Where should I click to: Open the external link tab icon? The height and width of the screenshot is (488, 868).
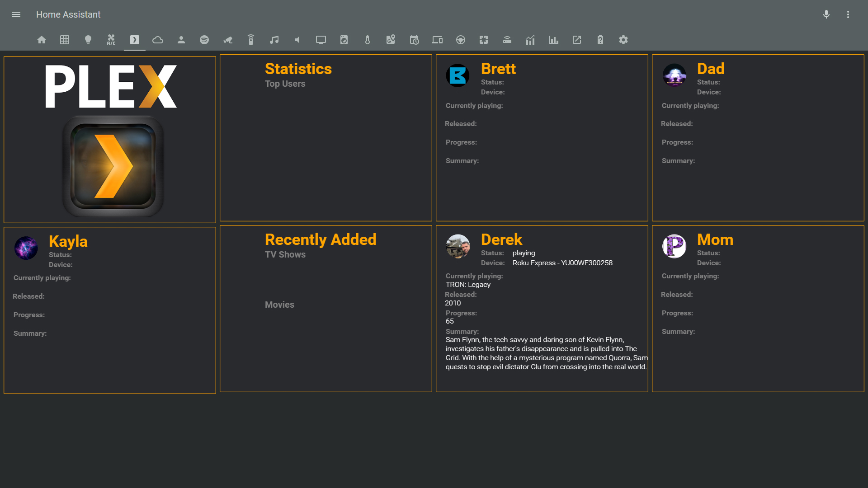pyautogui.click(x=577, y=40)
